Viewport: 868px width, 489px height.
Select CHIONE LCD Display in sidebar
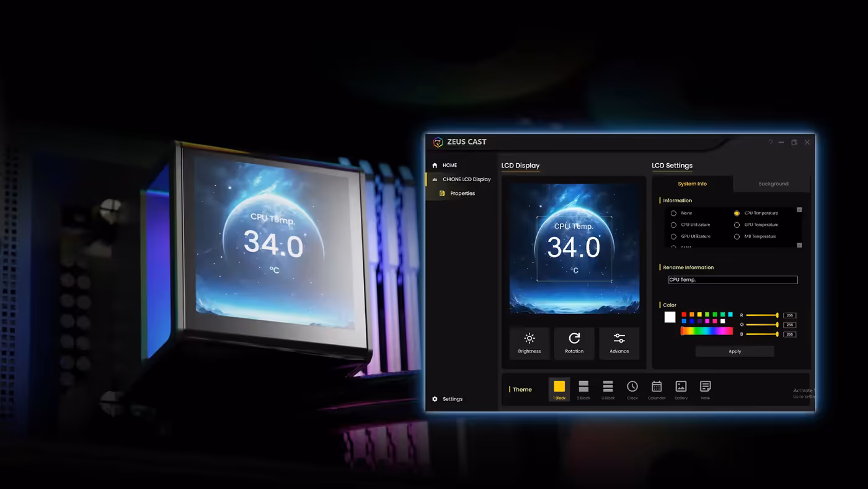tap(461, 179)
